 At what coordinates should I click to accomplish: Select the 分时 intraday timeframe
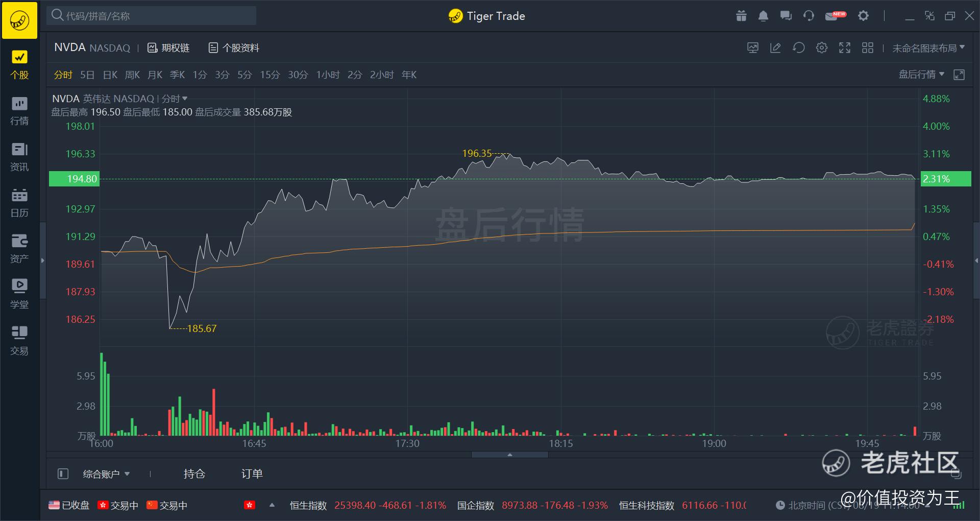click(x=63, y=75)
